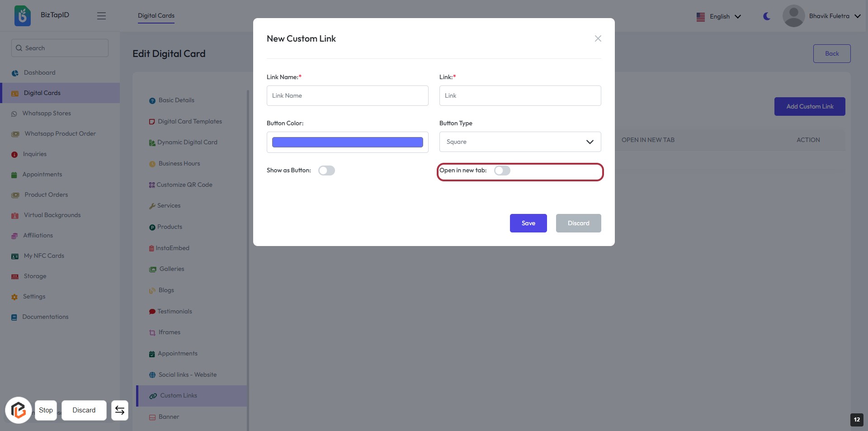Turn on Open in new tab toggle
868x431 pixels.
click(x=502, y=171)
